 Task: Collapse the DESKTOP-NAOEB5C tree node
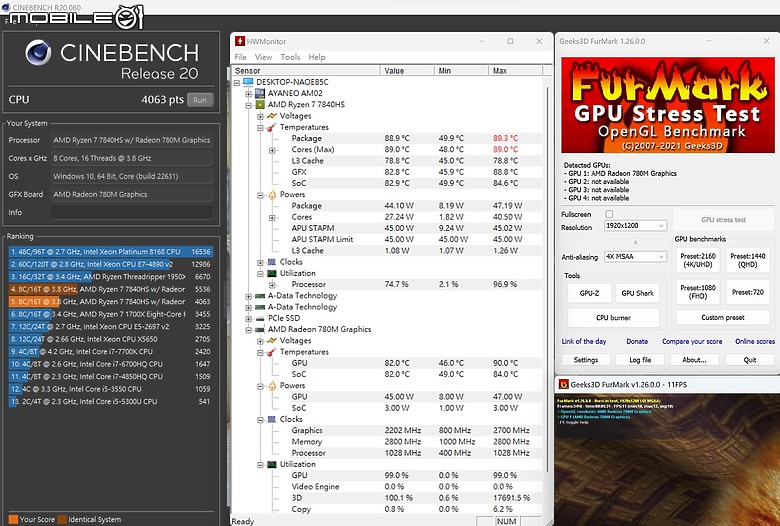pos(237,83)
